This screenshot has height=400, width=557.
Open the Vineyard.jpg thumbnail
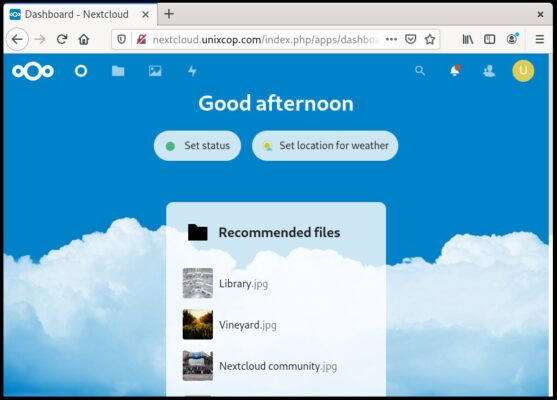(x=198, y=324)
